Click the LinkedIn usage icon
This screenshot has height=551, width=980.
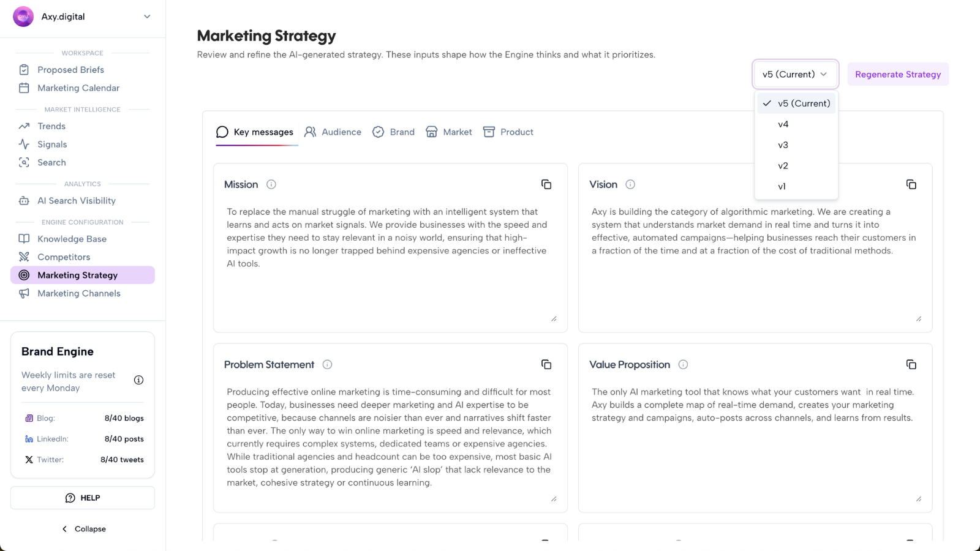point(29,439)
